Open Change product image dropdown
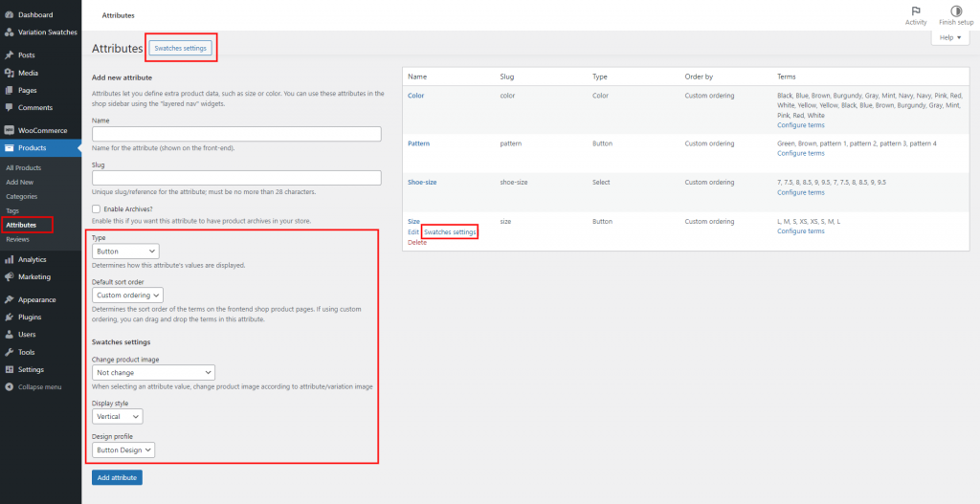The image size is (980, 504). click(x=154, y=372)
